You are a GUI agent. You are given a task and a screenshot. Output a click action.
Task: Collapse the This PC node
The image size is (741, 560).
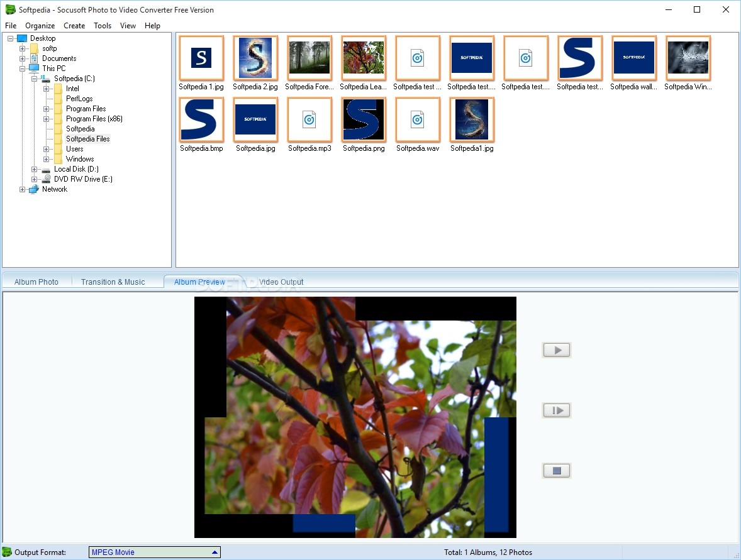pyautogui.click(x=22, y=69)
